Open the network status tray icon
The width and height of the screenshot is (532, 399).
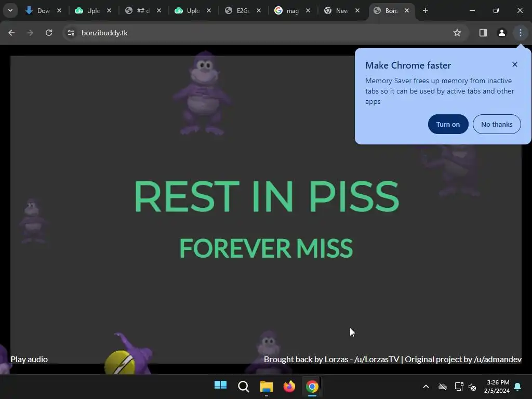459,387
